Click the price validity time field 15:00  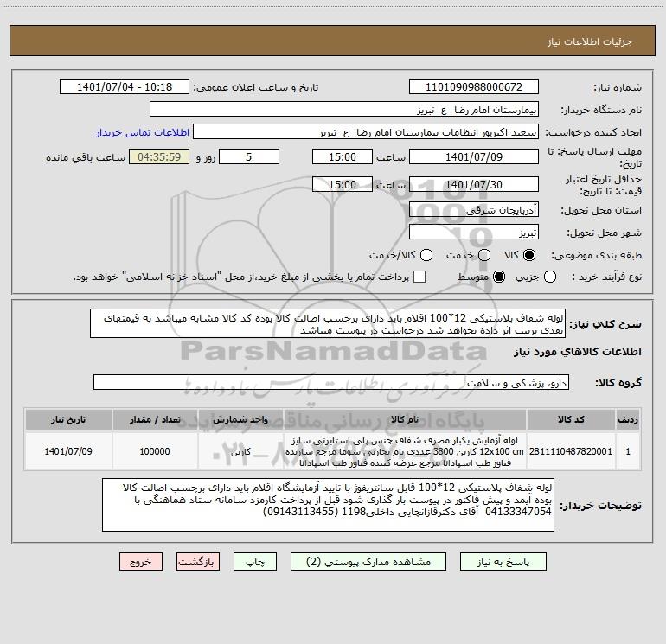pyautogui.click(x=343, y=184)
